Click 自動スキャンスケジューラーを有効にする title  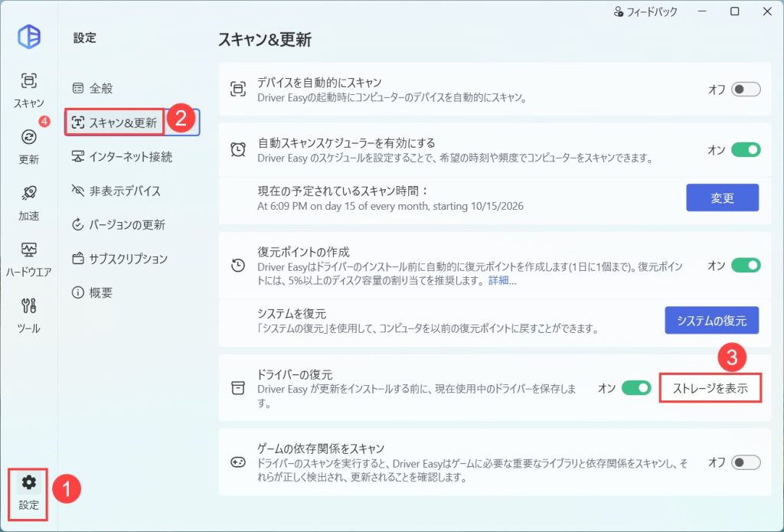click(x=347, y=143)
